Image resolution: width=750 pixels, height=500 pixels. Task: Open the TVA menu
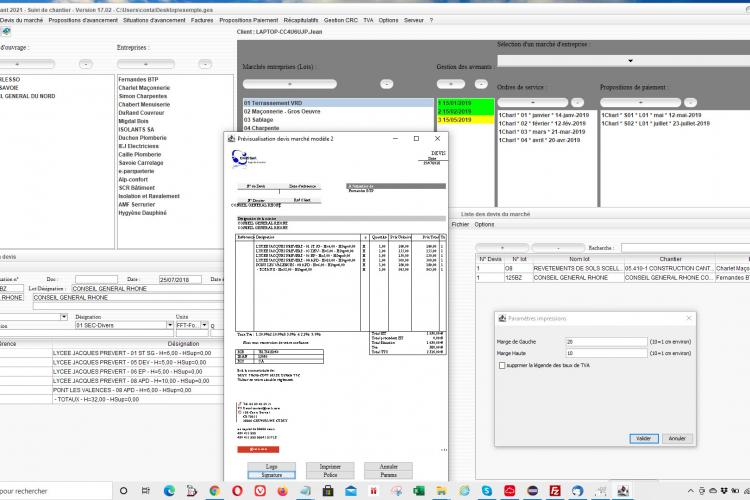pos(368,20)
